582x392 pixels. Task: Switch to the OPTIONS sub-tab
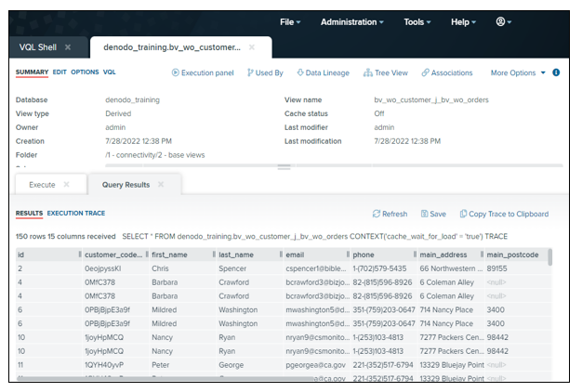click(85, 72)
